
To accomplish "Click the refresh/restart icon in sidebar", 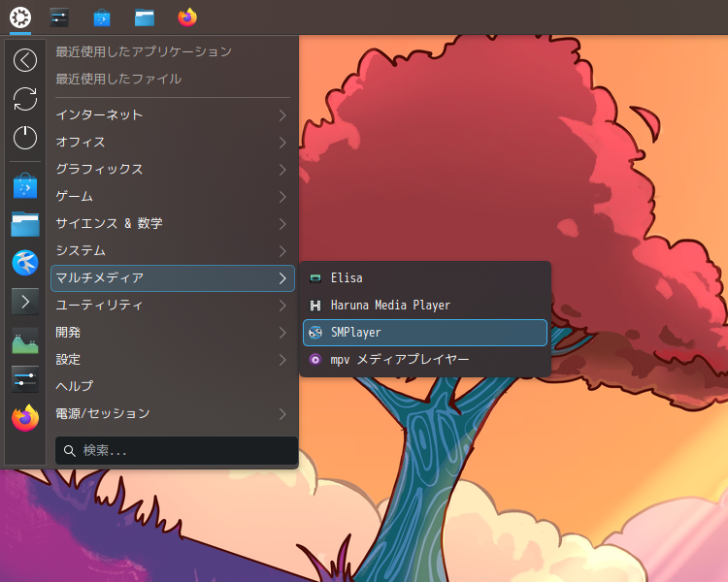I will coord(25,99).
